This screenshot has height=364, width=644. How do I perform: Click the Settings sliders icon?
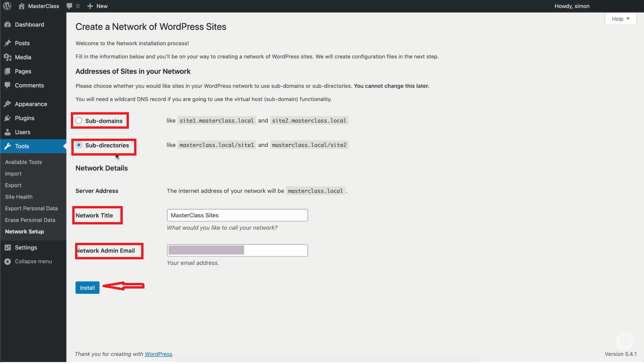[x=8, y=248]
